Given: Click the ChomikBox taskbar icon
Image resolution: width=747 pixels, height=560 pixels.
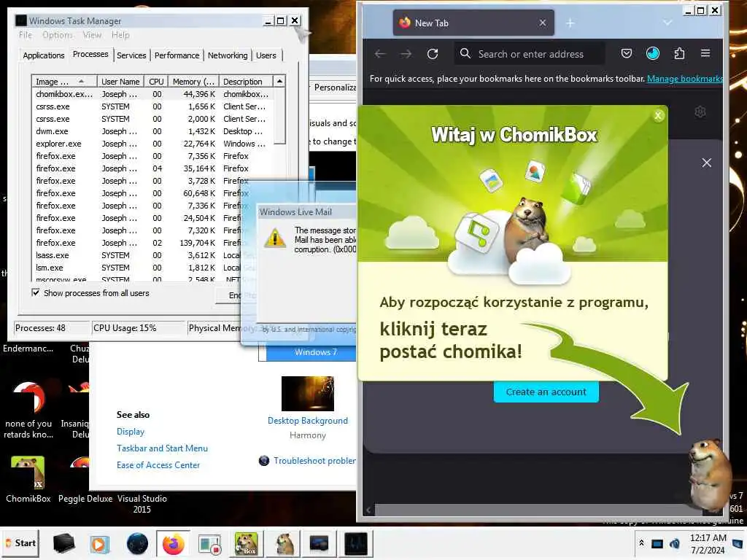Looking at the screenshot, I should pyautogui.click(x=247, y=544).
